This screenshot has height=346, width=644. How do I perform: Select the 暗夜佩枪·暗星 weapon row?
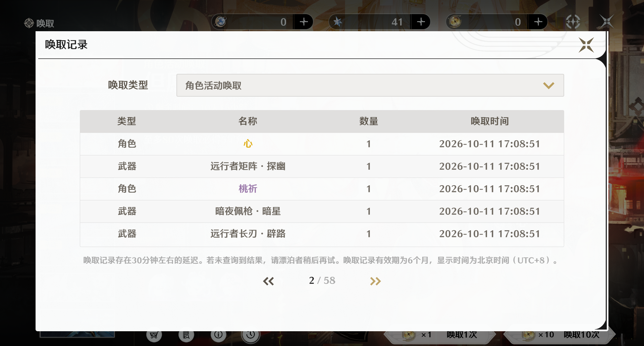tap(322, 211)
